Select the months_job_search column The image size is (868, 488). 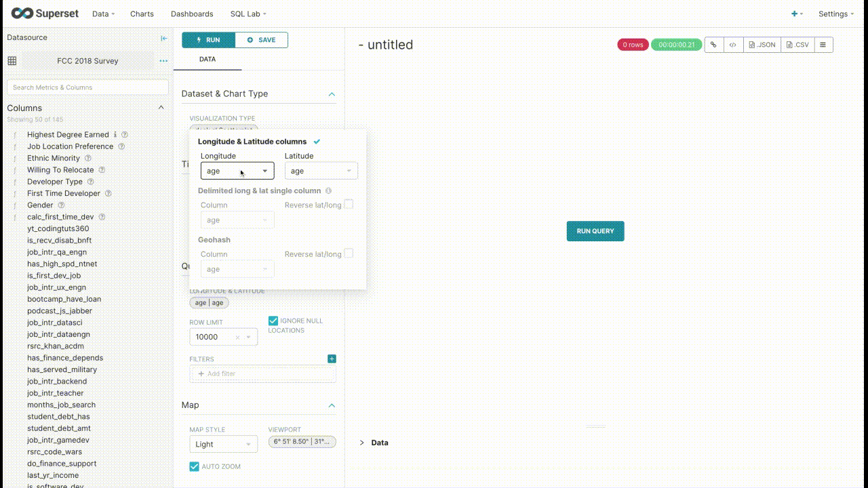pyautogui.click(x=61, y=405)
